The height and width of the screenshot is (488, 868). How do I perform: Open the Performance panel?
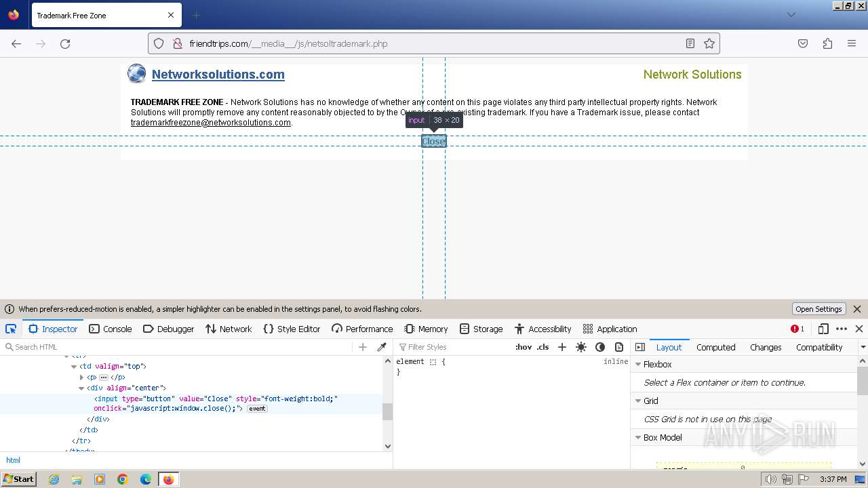(x=362, y=329)
